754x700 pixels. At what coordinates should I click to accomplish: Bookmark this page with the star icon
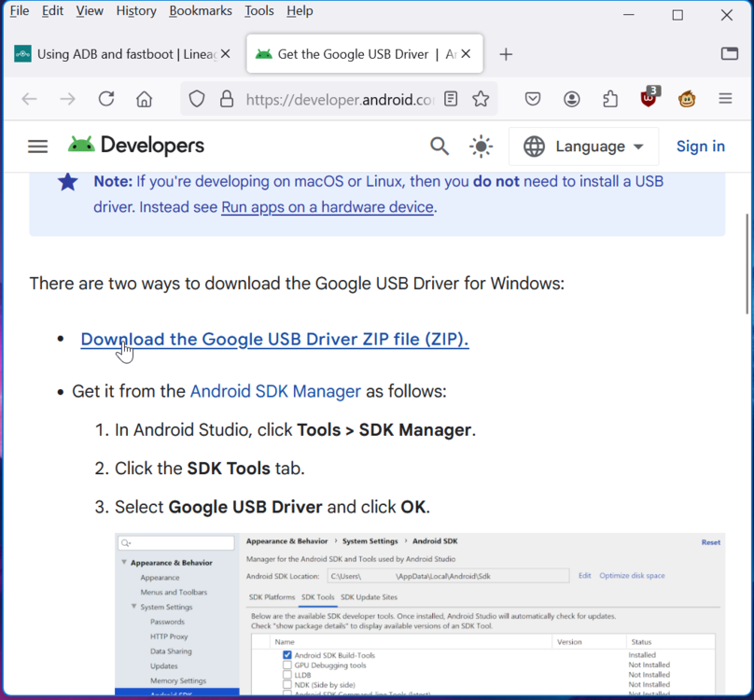click(x=481, y=98)
